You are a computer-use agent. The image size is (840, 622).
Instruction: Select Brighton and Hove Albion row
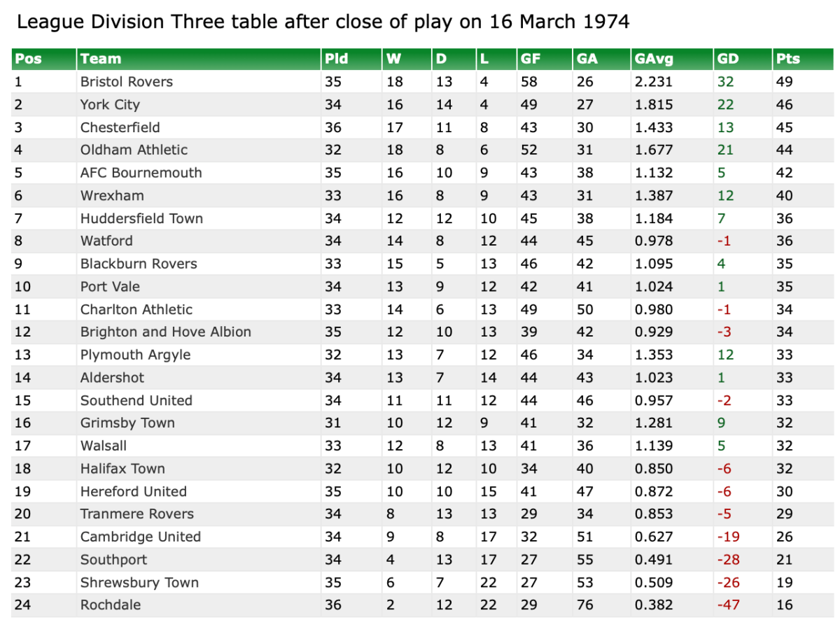(166, 332)
